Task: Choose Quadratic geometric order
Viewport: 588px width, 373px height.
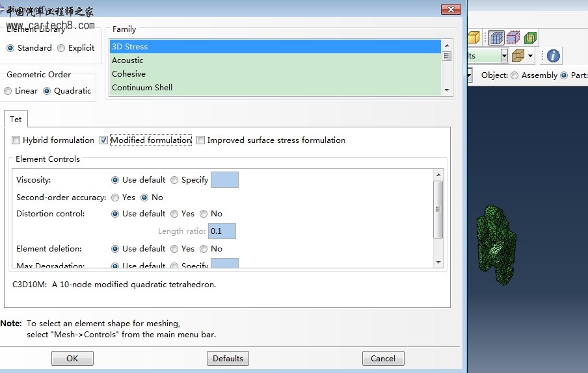Action: [47, 91]
